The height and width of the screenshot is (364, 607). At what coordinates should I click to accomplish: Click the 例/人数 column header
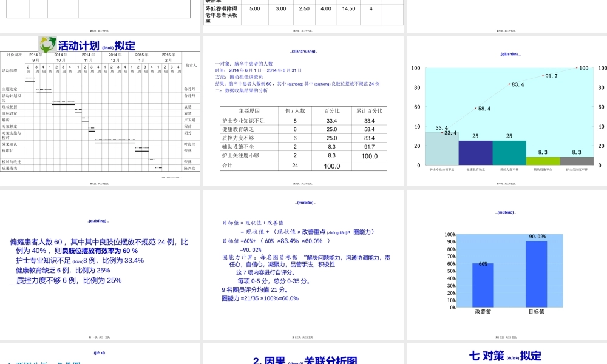pyautogui.click(x=295, y=110)
